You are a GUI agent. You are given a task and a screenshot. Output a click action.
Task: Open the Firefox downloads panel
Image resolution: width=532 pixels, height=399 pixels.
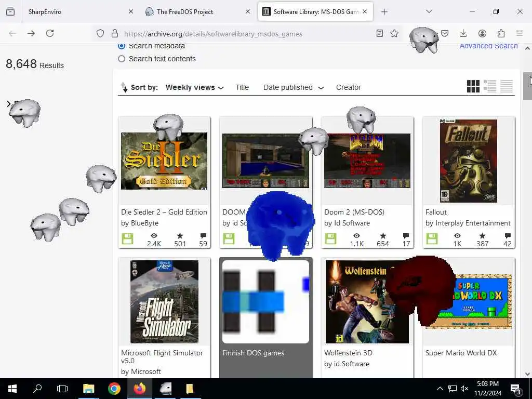coord(463,33)
